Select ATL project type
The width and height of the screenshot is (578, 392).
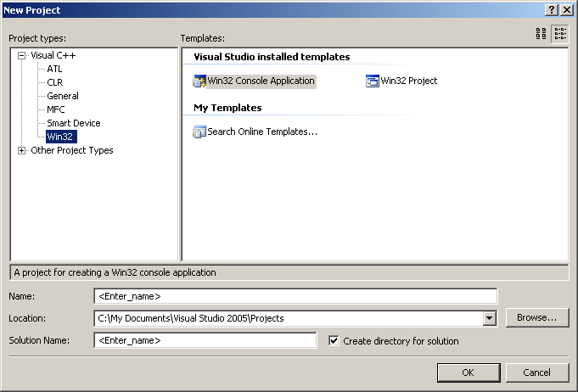(x=54, y=69)
